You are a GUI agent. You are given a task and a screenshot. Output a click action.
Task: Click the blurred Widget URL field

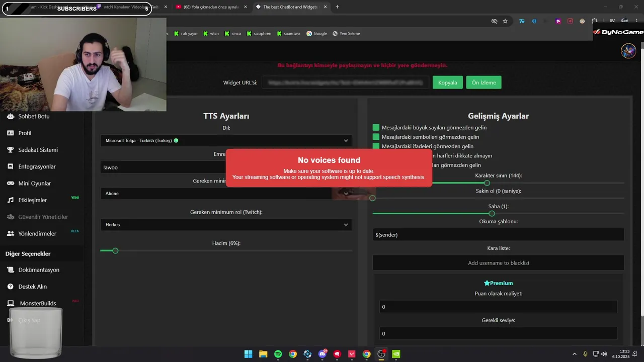346,82
